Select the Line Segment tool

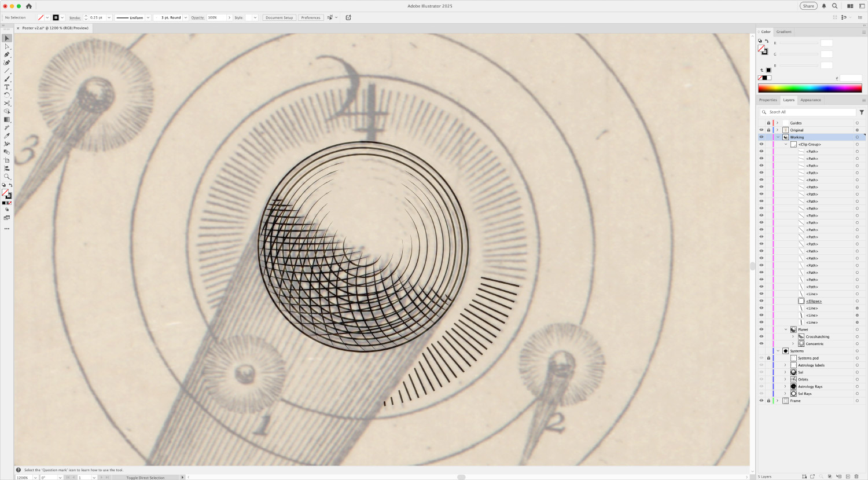tap(7, 71)
